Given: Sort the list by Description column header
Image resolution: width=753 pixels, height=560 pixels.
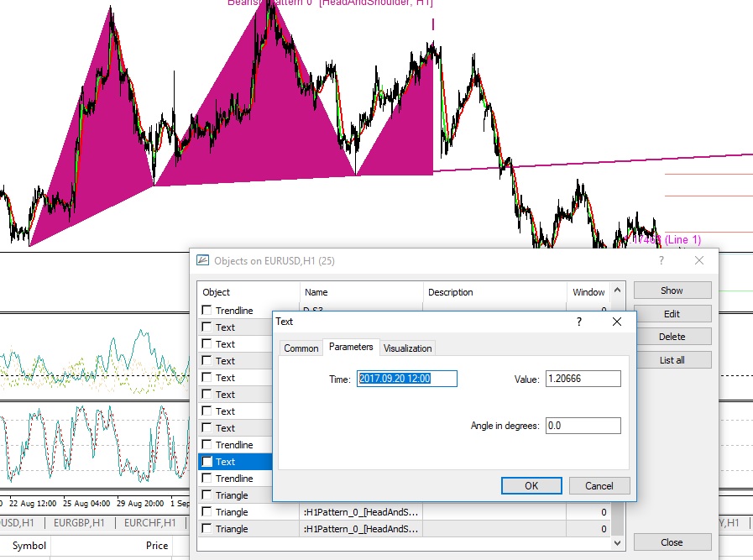Looking at the screenshot, I should pyautogui.click(x=495, y=292).
